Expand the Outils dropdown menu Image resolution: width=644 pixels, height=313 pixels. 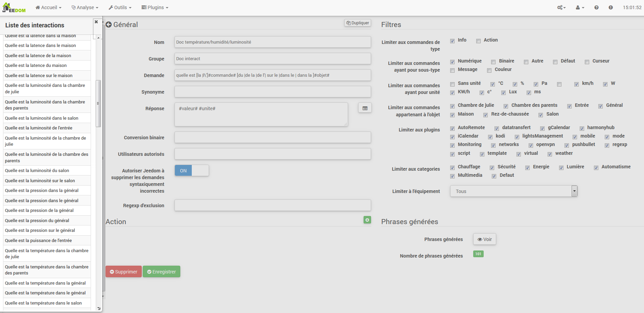[120, 7]
